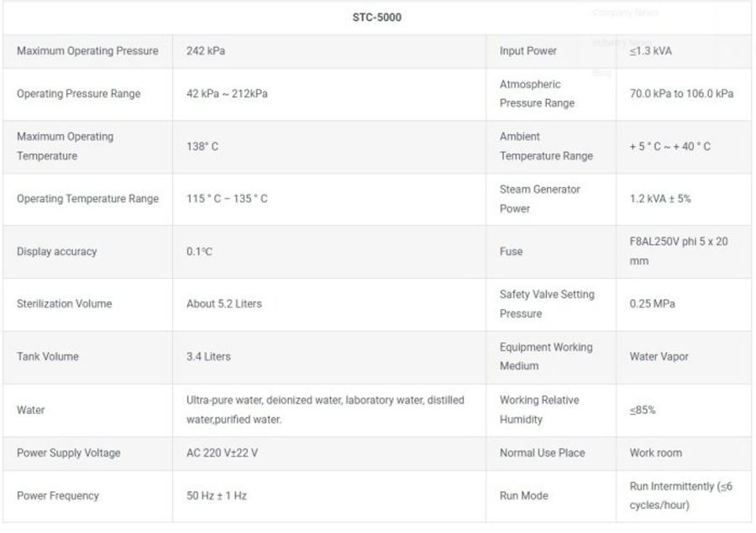Click the STC-5000 table header
Screen dimensions: 756x533
click(376, 18)
